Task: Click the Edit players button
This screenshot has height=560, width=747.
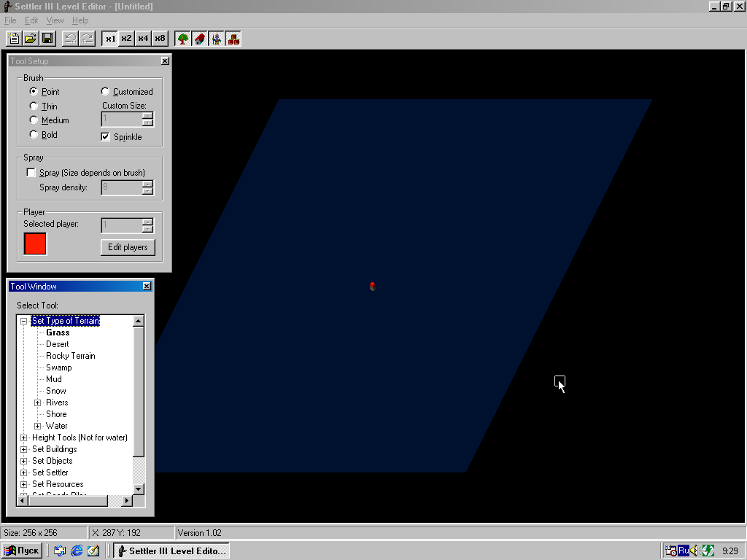Action: pos(128,247)
